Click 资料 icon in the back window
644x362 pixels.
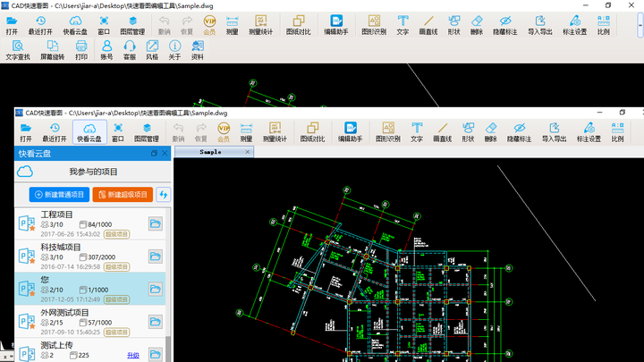[198, 50]
